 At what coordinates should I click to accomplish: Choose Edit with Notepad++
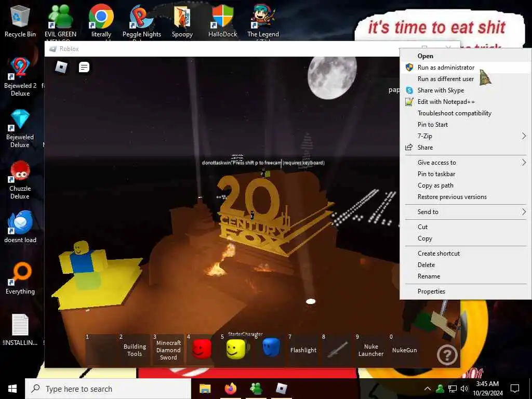[465, 102]
